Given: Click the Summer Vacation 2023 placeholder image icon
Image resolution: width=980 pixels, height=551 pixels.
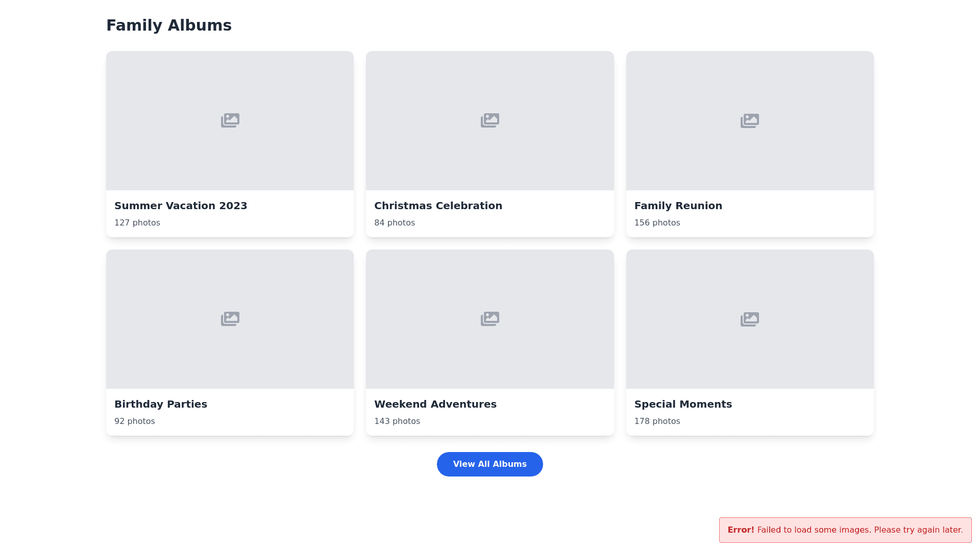Looking at the screenshot, I should point(230,120).
